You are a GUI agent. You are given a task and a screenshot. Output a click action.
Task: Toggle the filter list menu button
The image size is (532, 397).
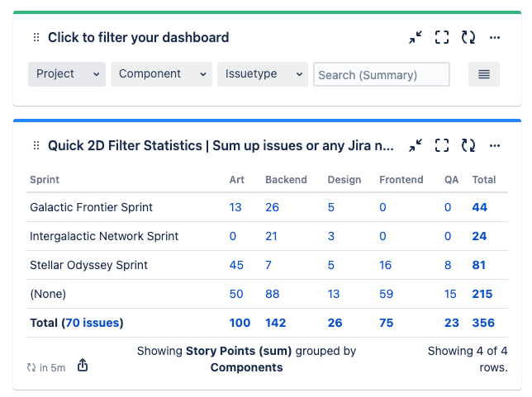click(x=484, y=74)
